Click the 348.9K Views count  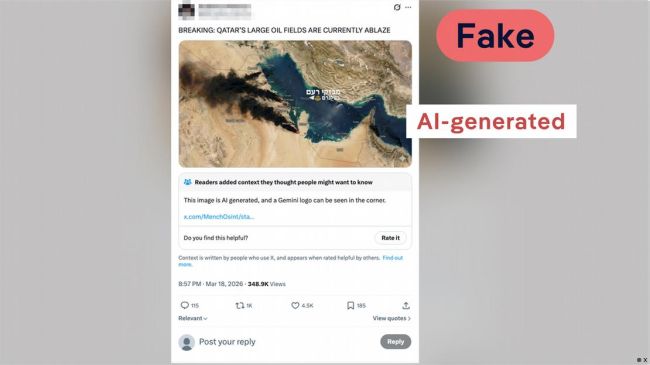point(267,284)
